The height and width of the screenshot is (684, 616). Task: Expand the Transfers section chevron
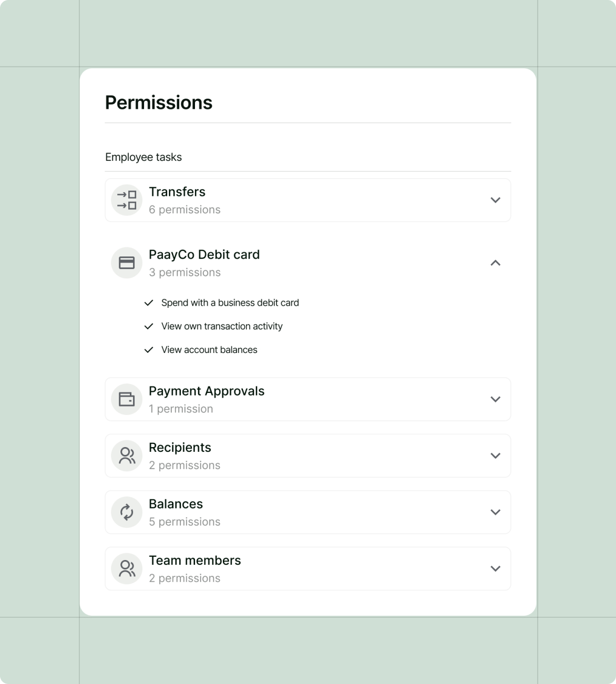pos(495,200)
